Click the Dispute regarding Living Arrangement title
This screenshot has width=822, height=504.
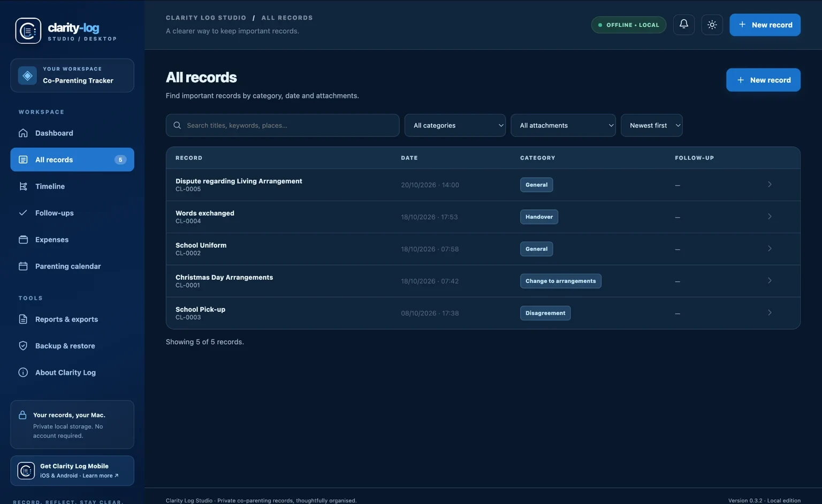[x=239, y=181]
